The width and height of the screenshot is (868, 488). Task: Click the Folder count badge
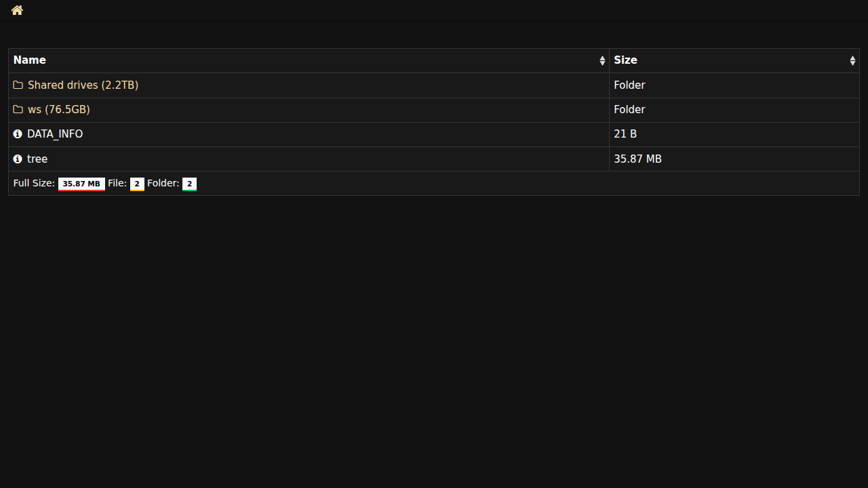pyautogui.click(x=189, y=184)
